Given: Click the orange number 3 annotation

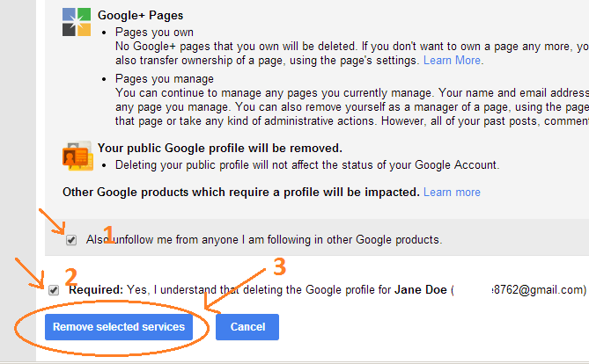Looking at the screenshot, I should pos(279,267).
